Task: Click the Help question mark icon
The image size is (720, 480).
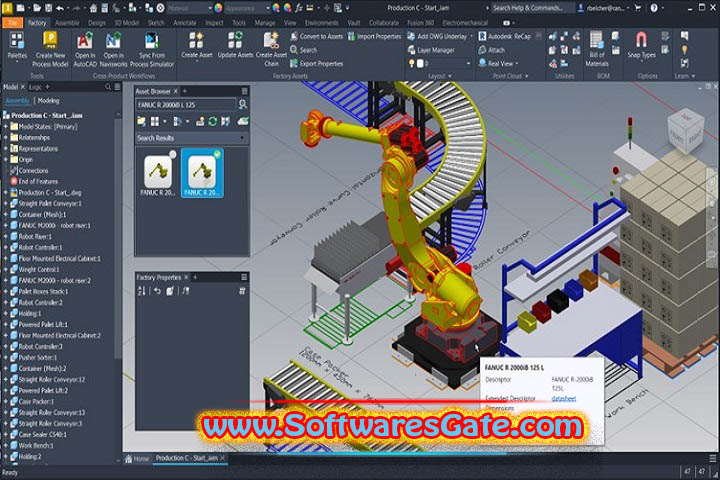Action: point(654,8)
